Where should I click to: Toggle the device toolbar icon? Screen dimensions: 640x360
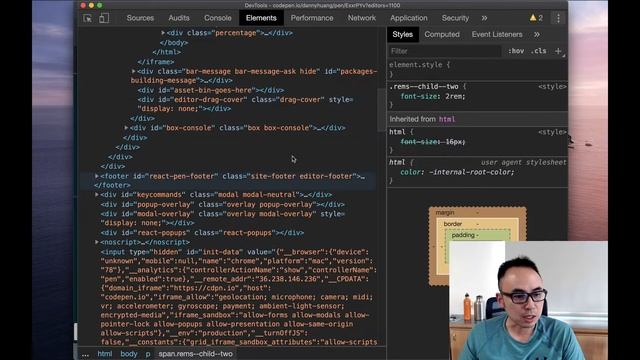(104, 18)
